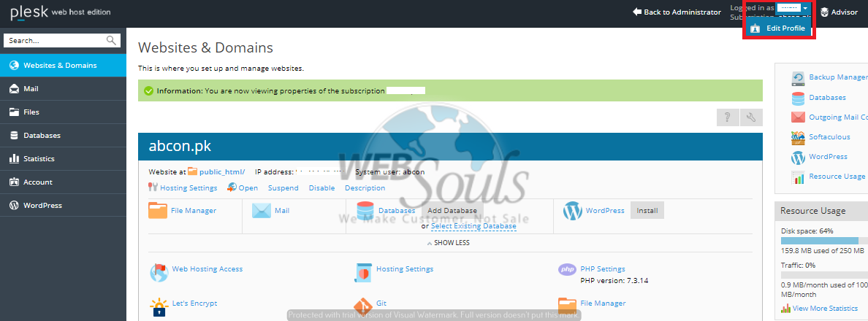The height and width of the screenshot is (321, 868).
Task: Open Backup Manager in right panel
Action: pos(838,77)
